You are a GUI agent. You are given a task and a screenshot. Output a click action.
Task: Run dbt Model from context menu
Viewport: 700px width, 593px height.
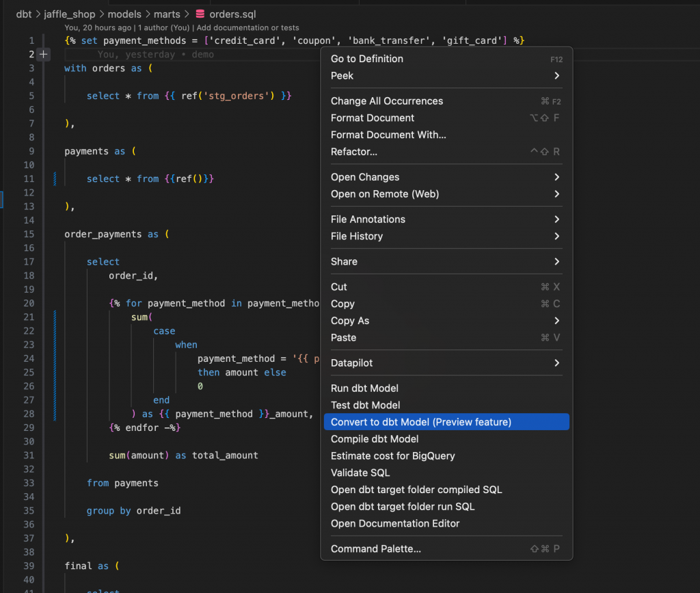[446, 388]
